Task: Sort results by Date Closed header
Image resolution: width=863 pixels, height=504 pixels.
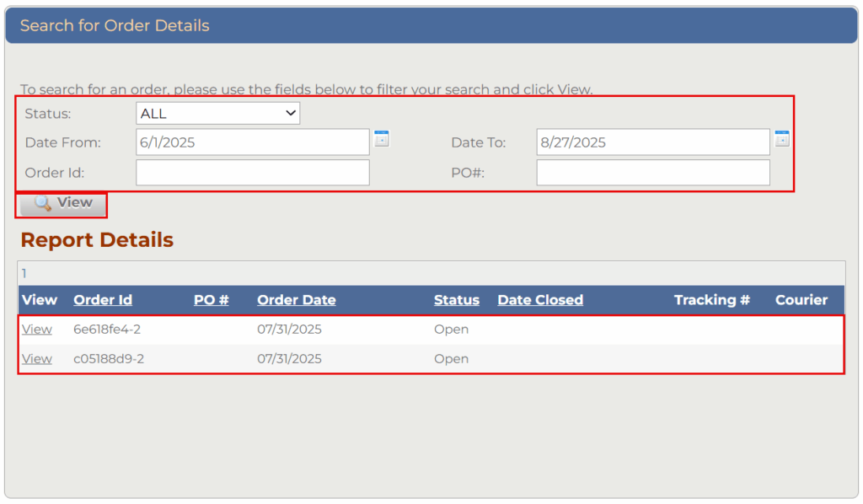Action: pos(539,300)
